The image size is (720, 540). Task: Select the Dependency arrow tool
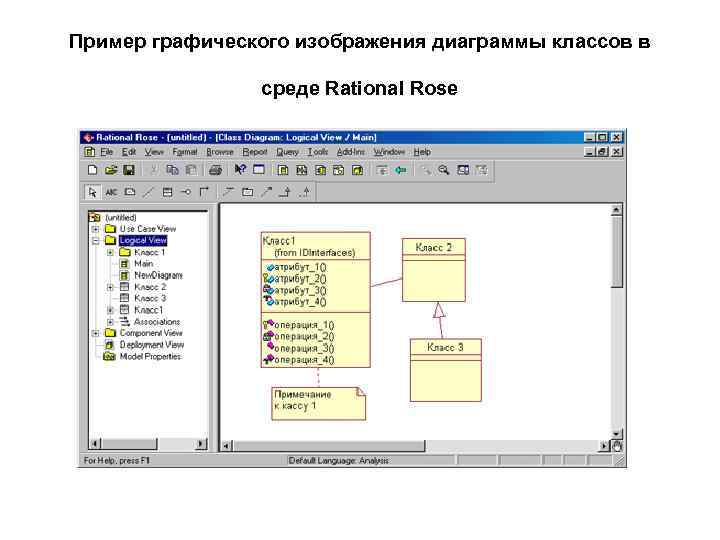pos(266,192)
